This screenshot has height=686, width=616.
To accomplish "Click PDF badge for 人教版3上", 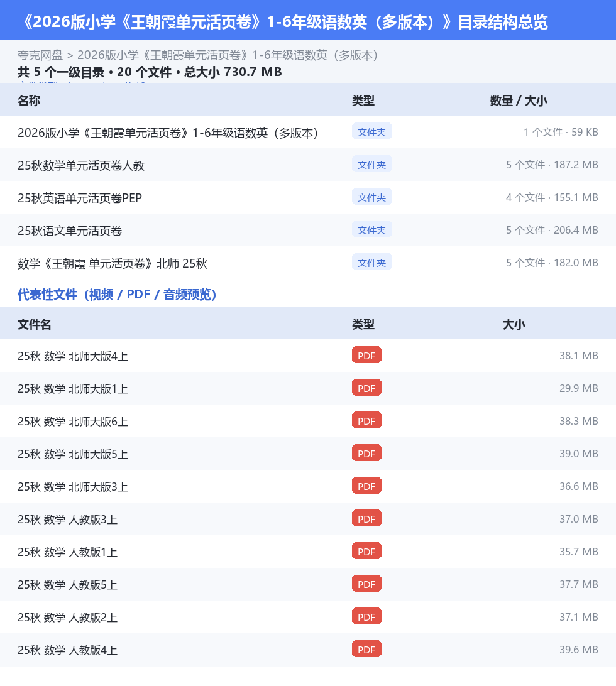I will 366,519.
